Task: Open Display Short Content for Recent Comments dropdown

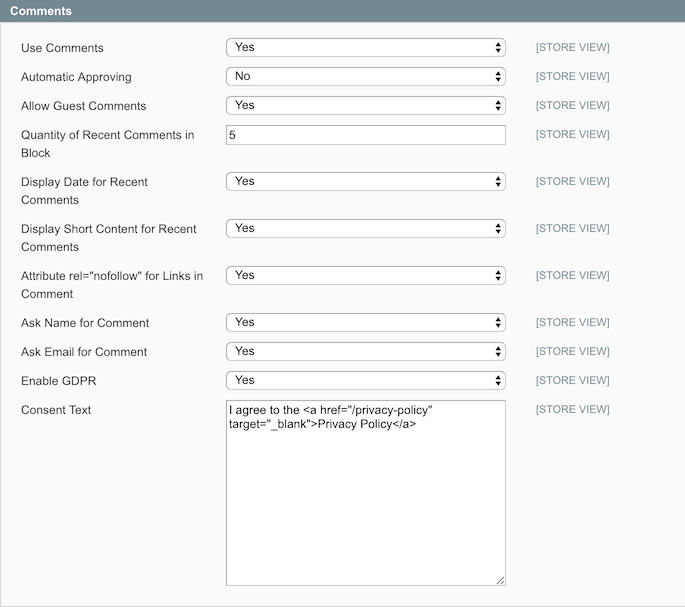Action: tap(365, 229)
